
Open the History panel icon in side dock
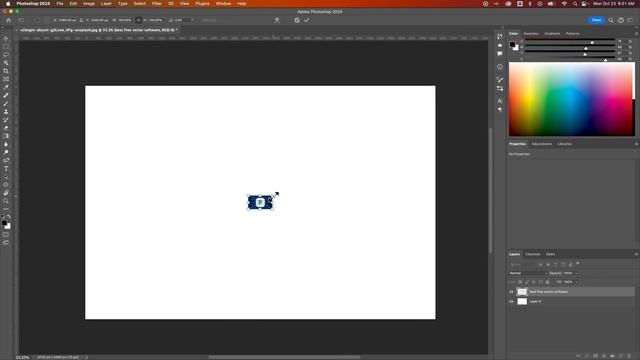(500, 36)
